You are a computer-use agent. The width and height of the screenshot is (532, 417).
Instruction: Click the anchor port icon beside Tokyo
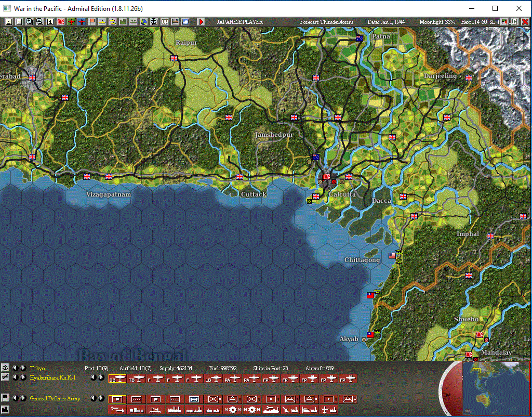pos(5,368)
